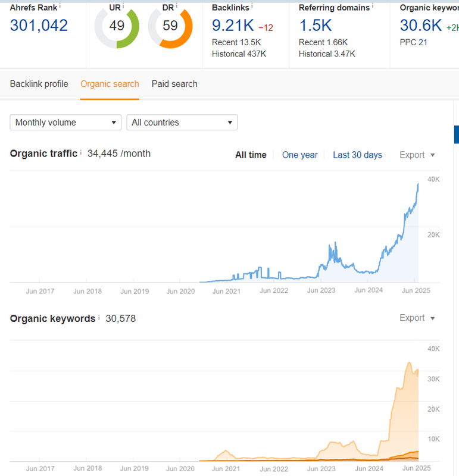The width and height of the screenshot is (459, 476).
Task: Click the 301,042 Ahrefs Rank value
Action: (39, 25)
